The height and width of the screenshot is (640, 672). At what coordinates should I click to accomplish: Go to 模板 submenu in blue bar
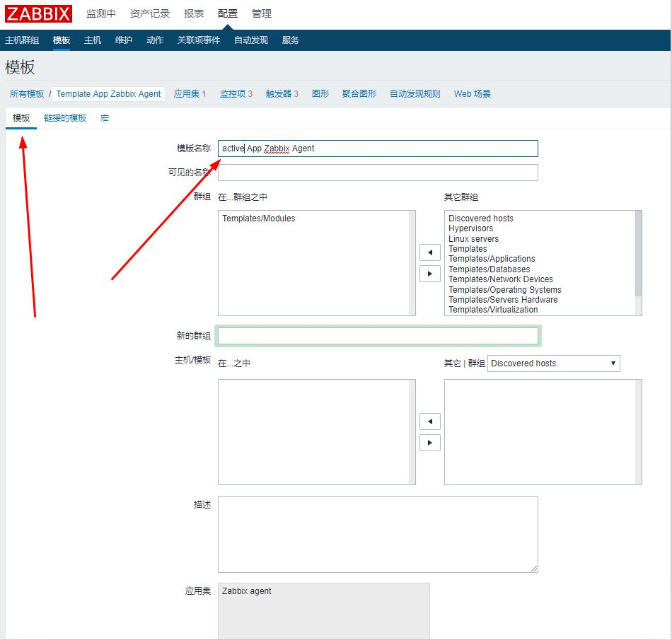pos(62,40)
